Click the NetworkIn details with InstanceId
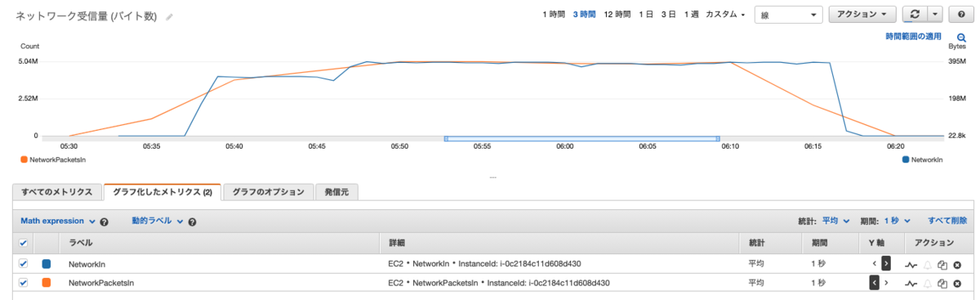980x300 pixels. pos(484,264)
